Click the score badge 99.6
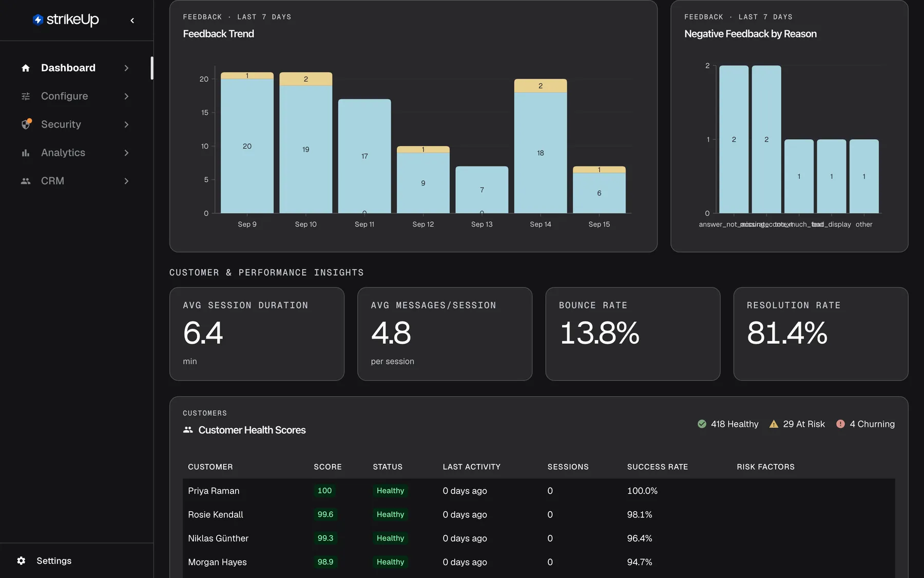Screen dimensions: 924x578 coord(325,514)
